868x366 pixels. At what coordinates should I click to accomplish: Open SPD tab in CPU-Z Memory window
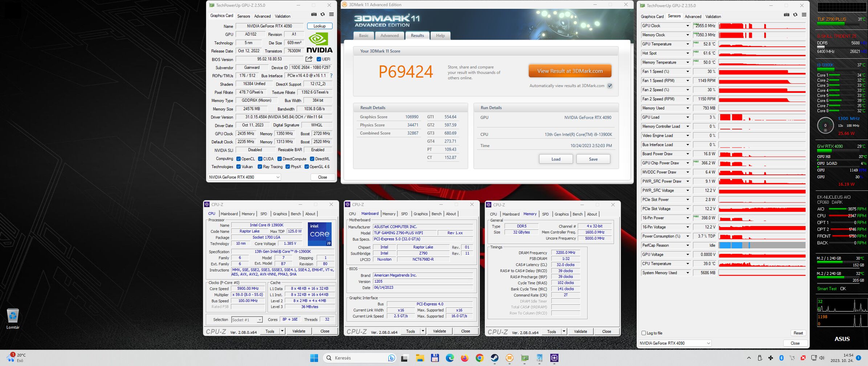(x=545, y=214)
